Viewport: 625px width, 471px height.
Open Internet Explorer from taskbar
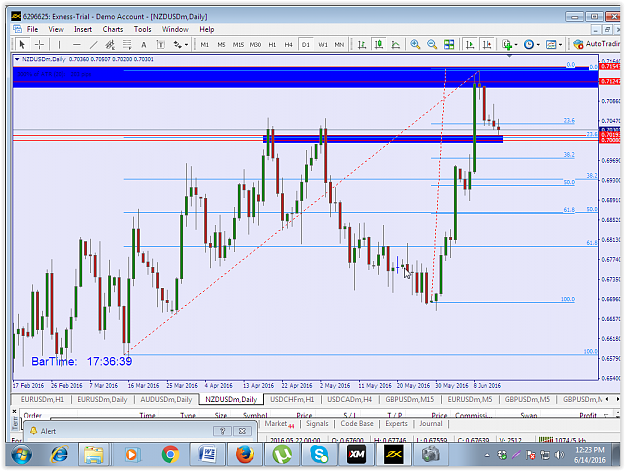point(59,454)
